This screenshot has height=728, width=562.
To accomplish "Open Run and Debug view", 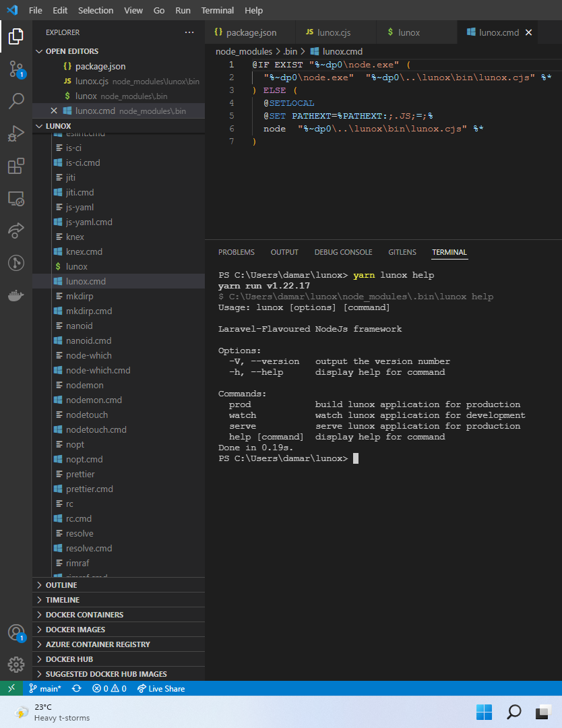I will point(15,133).
